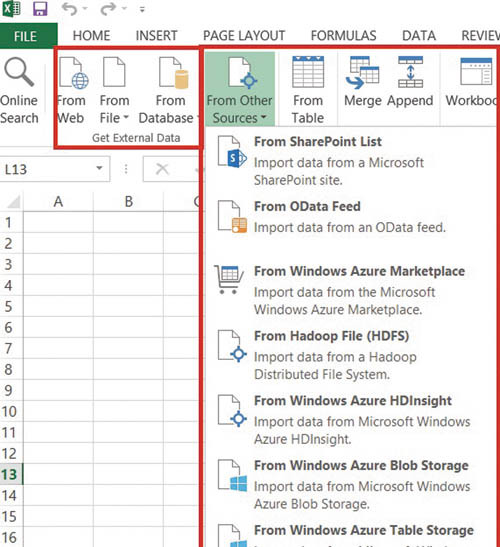Choose From Windows Azure Table Storage option
500x547 pixels.
tap(350, 534)
